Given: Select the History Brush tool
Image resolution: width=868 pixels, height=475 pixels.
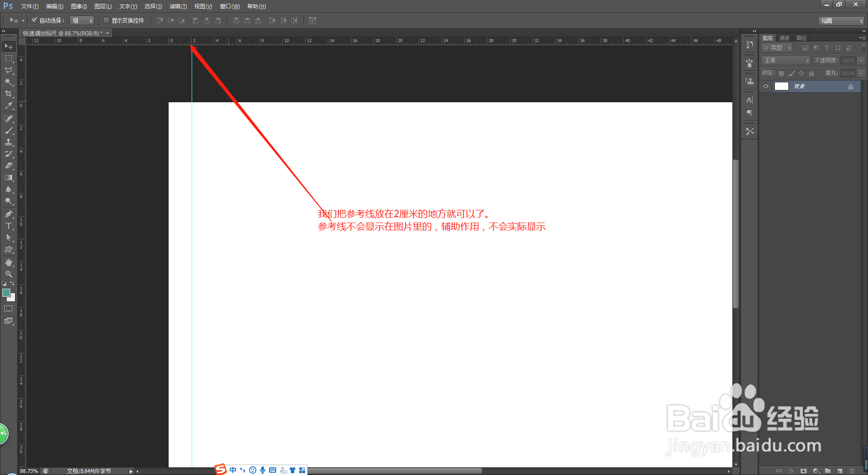Looking at the screenshot, I should coord(9,154).
